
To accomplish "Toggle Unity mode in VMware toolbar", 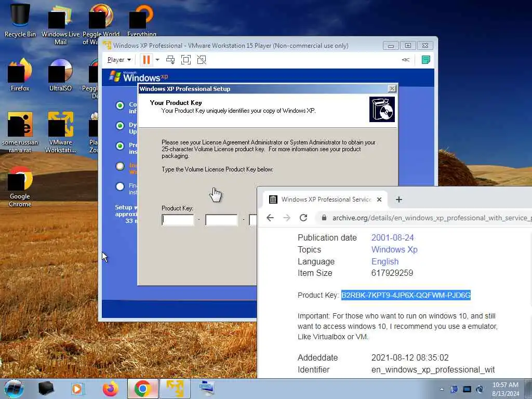I will [x=202, y=60].
